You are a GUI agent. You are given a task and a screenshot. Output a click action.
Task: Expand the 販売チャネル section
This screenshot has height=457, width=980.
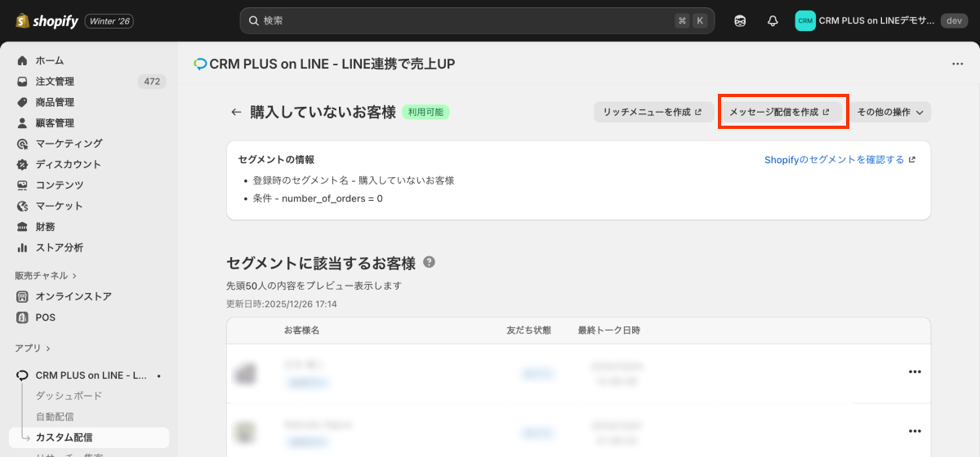[x=46, y=276]
